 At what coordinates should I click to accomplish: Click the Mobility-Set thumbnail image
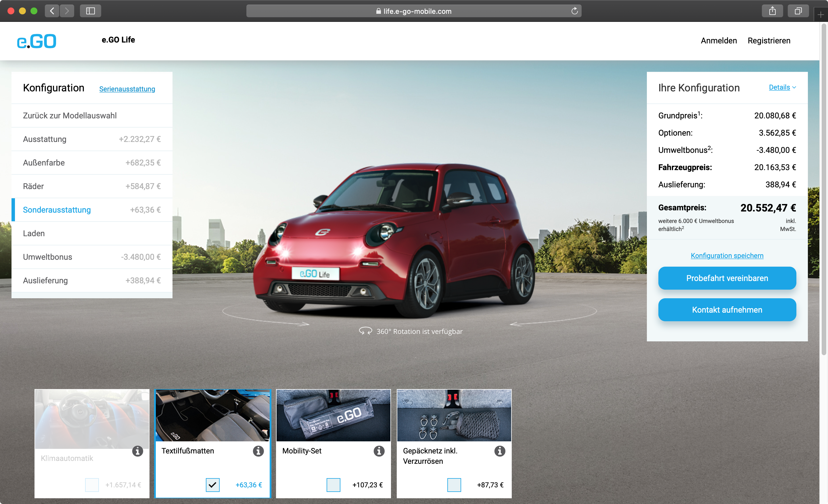333,415
